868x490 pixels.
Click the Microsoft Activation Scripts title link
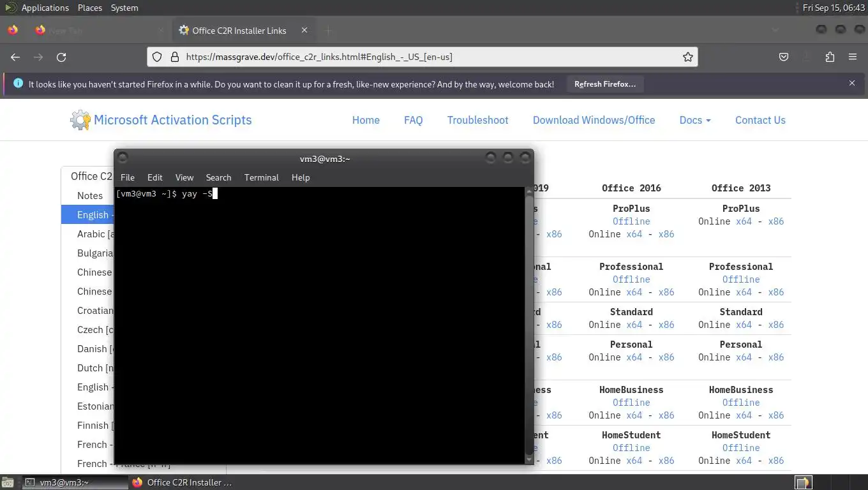pyautogui.click(x=173, y=120)
